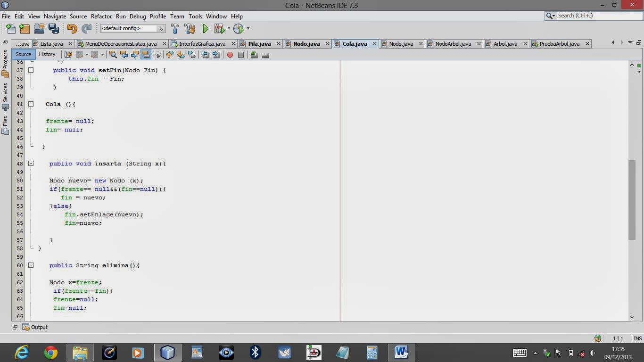This screenshot has height=362, width=644.
Task: Click the Calculator taskbar icon
Action: pyautogui.click(x=372, y=352)
